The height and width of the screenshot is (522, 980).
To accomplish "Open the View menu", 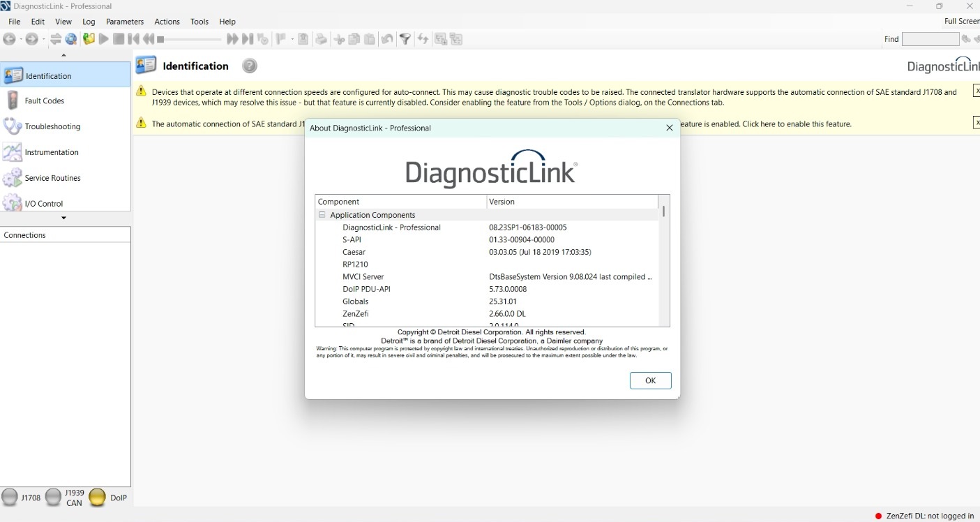I will click(x=63, y=22).
